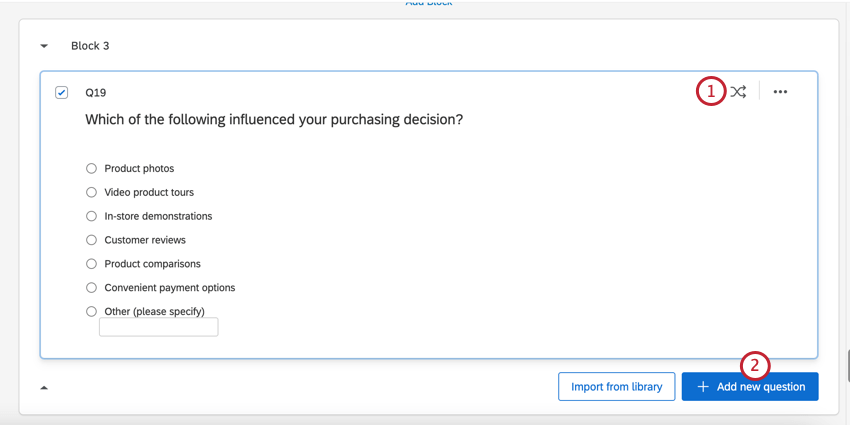Edit the question text about purchasing decision
Viewport: 850px width, 425px height.
click(x=274, y=120)
